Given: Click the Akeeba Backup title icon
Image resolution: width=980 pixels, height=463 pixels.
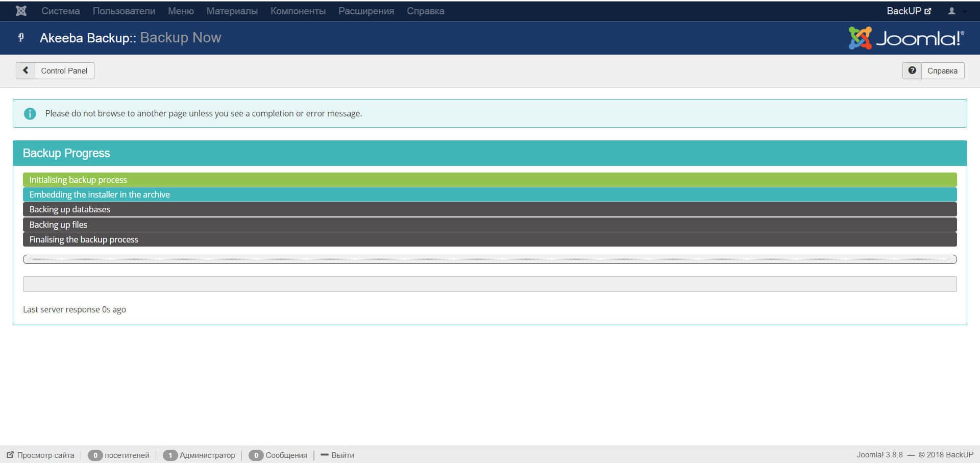Looking at the screenshot, I should coord(21,37).
